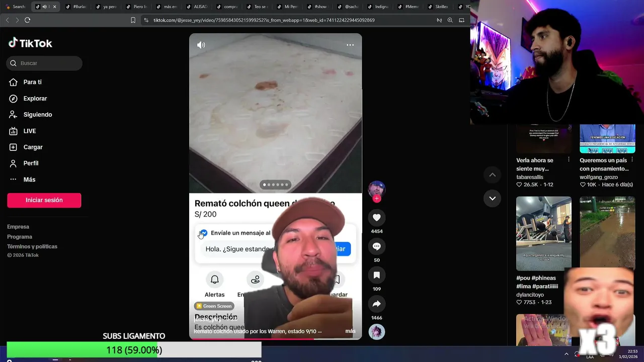644x362 pixels.
Task: Open the Empresa footer link
Action: (x=18, y=227)
